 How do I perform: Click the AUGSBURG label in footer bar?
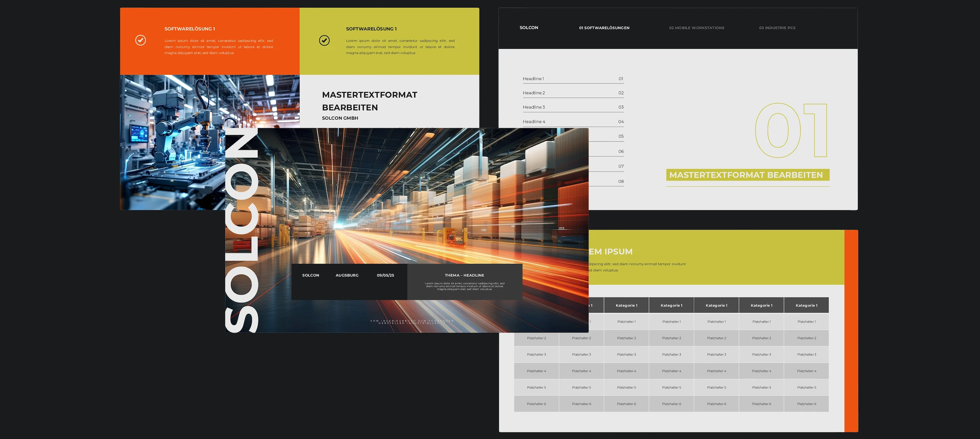[x=347, y=275]
